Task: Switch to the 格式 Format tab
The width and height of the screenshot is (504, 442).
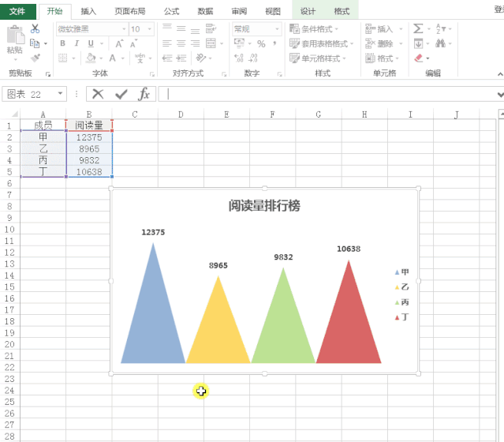Action: (342, 11)
